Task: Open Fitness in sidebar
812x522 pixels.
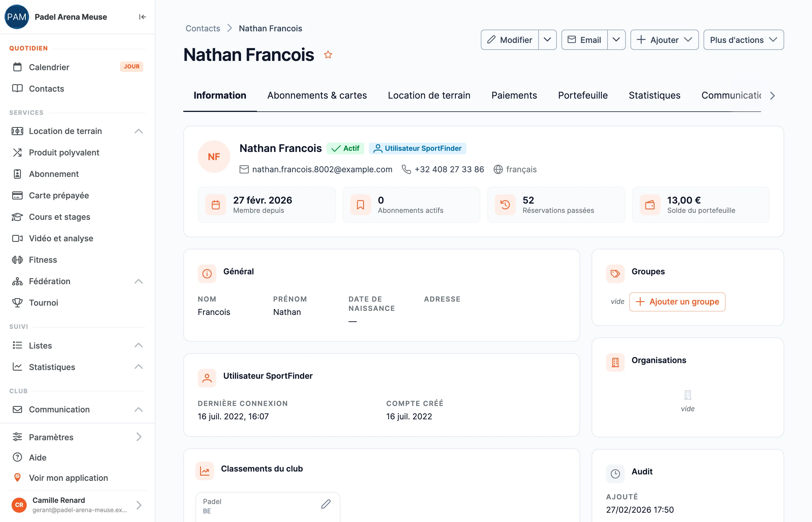Action: pos(78,260)
